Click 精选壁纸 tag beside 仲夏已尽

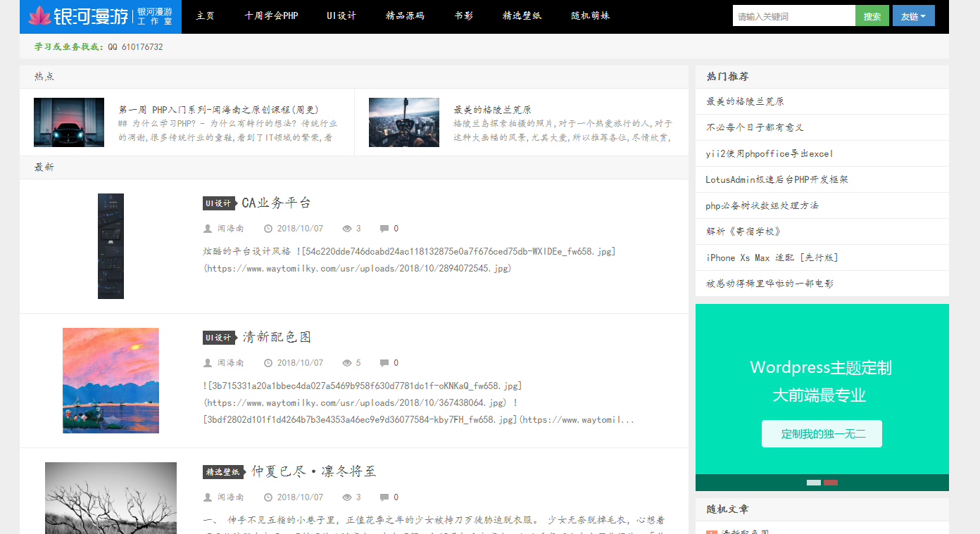pos(224,472)
